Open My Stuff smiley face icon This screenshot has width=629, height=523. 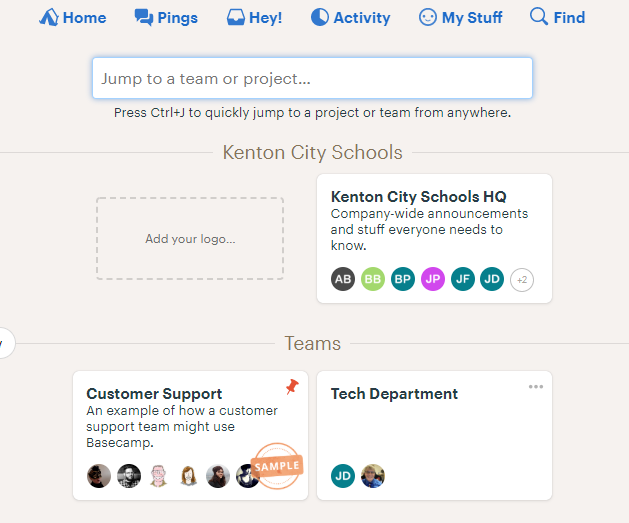[428, 18]
